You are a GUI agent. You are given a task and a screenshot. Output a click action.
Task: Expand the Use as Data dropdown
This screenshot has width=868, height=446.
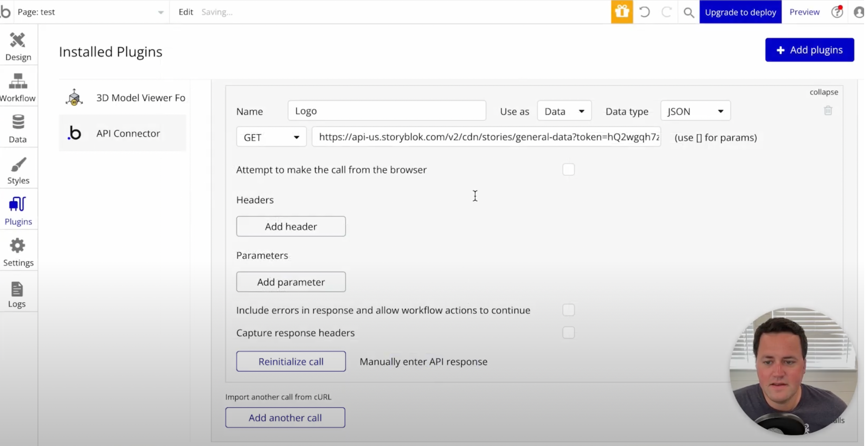(564, 111)
